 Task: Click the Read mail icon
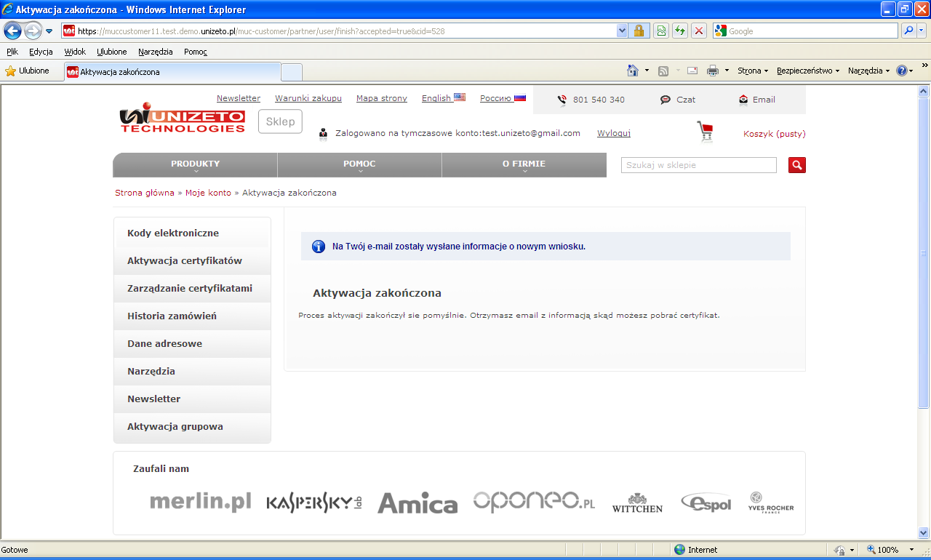click(x=692, y=71)
